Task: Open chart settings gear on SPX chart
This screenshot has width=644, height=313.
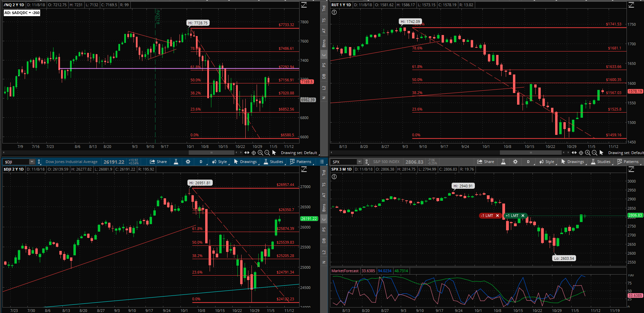Action: pos(515,162)
